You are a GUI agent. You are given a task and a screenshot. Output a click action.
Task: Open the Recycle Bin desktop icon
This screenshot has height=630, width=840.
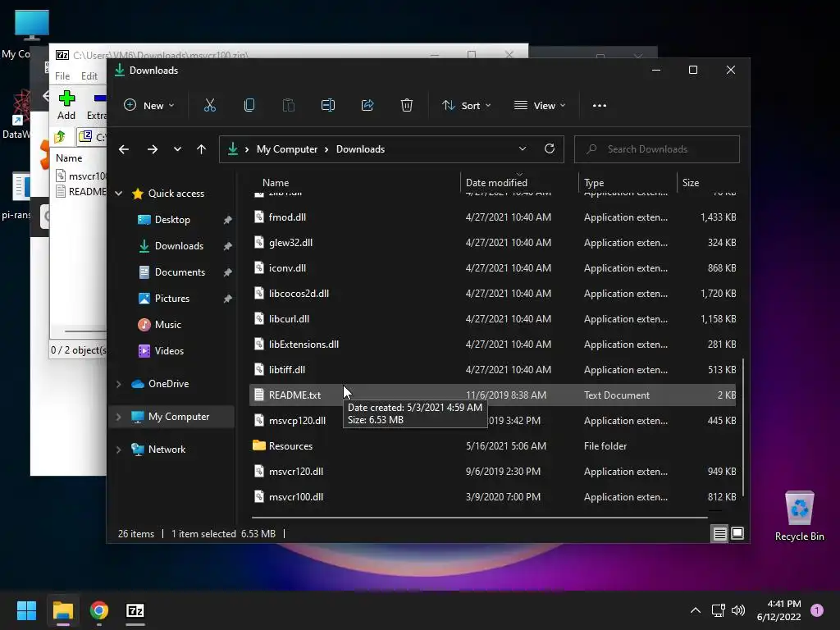(799, 516)
